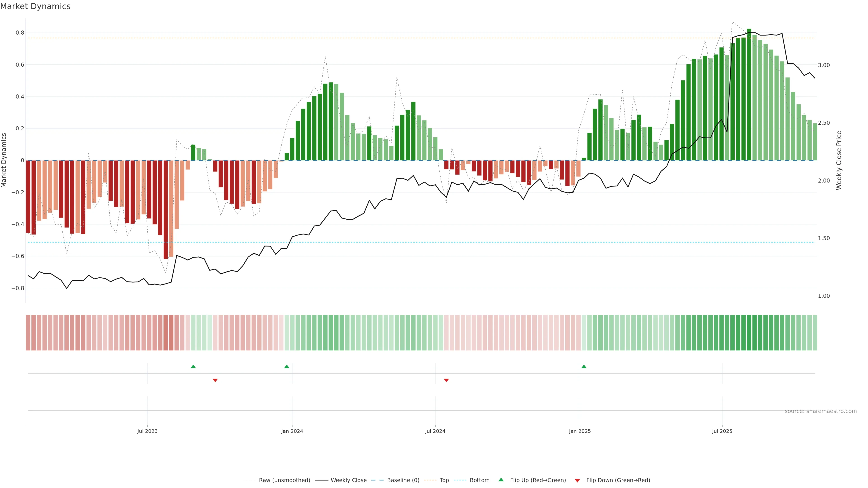Viewport: 868px width, 488px height.
Task: Click the first green flip-up triangle marker
Action: pyautogui.click(x=193, y=366)
